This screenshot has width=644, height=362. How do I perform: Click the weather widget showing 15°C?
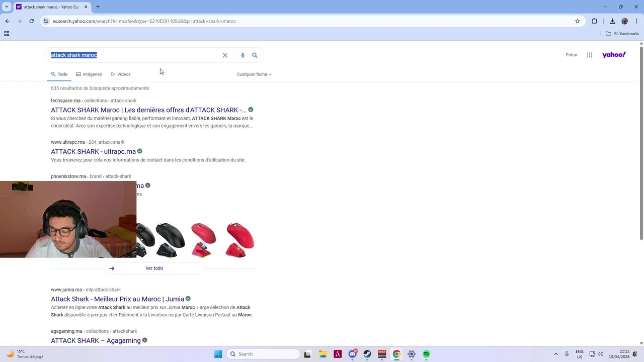coord(25,354)
